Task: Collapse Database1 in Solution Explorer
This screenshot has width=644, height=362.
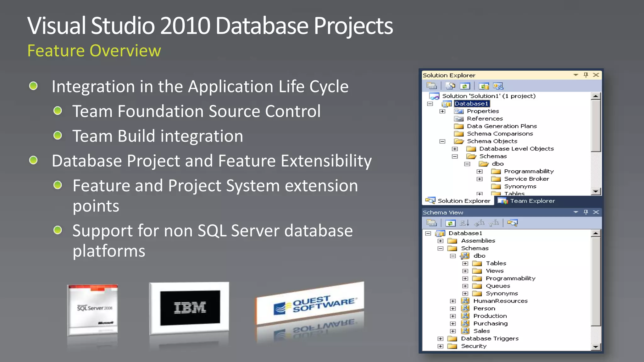Action: (430, 104)
